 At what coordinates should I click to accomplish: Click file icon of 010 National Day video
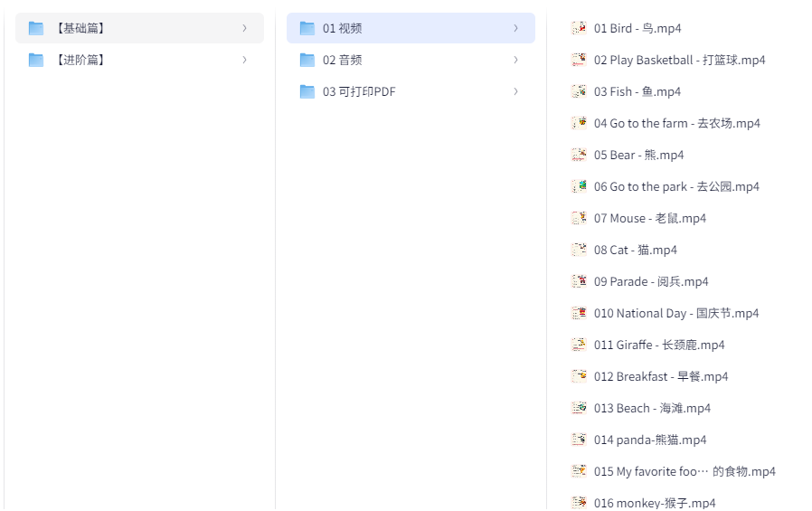(x=579, y=313)
